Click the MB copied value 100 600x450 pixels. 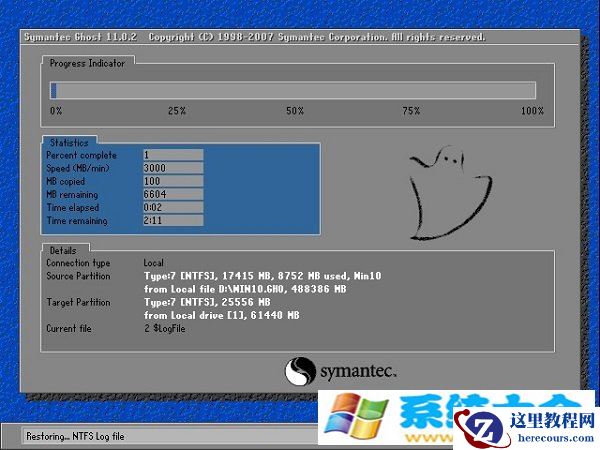(173, 181)
